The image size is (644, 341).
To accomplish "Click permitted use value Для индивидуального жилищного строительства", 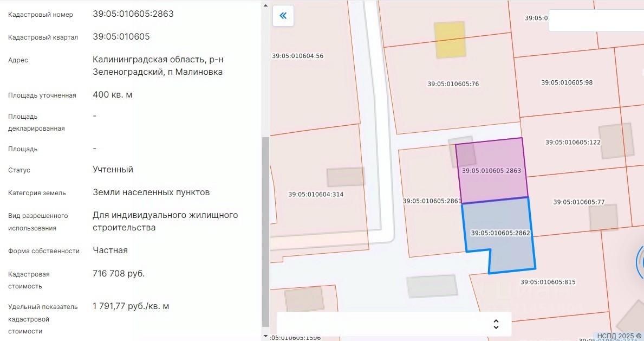I will tap(165, 221).
